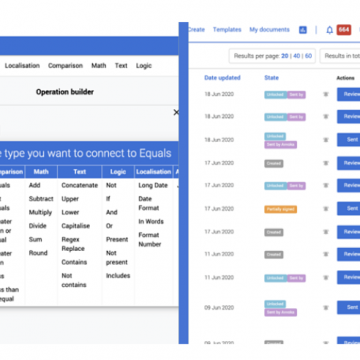This screenshot has height=360, width=360.
Task: Select the Long Date localisation option
Action: tap(153, 185)
